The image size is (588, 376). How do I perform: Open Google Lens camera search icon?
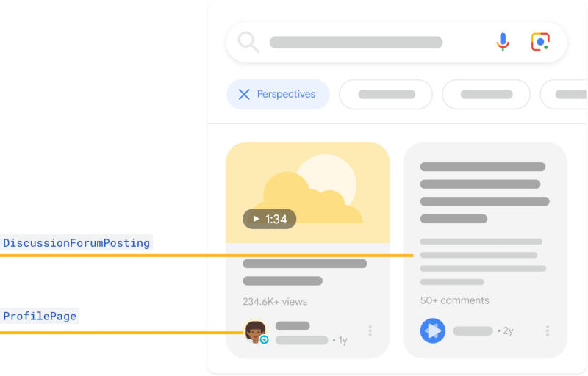point(540,42)
